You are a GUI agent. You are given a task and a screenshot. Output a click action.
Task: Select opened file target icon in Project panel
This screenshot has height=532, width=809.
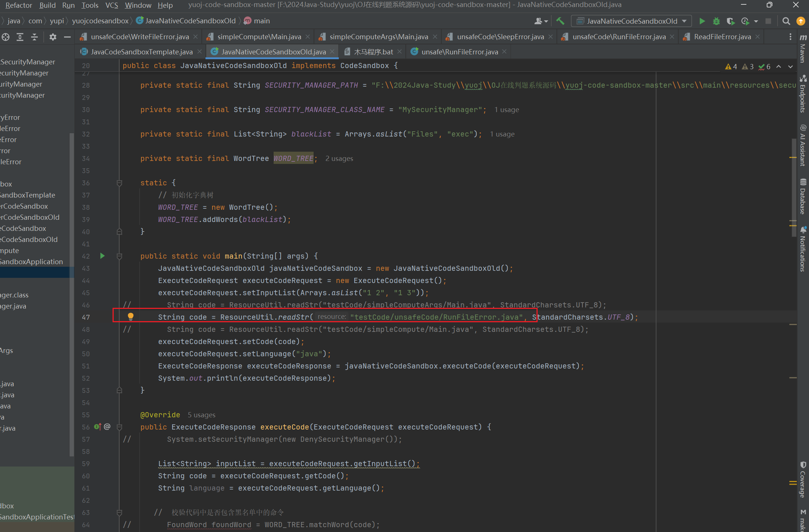tap(6, 37)
